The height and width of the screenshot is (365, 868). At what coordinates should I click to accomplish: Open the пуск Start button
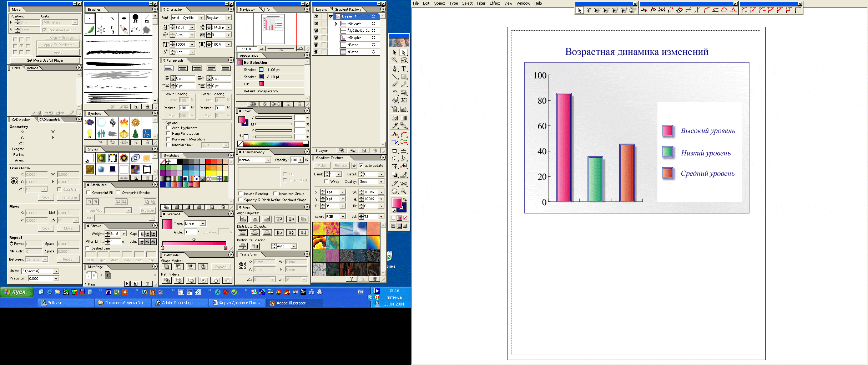(17, 292)
